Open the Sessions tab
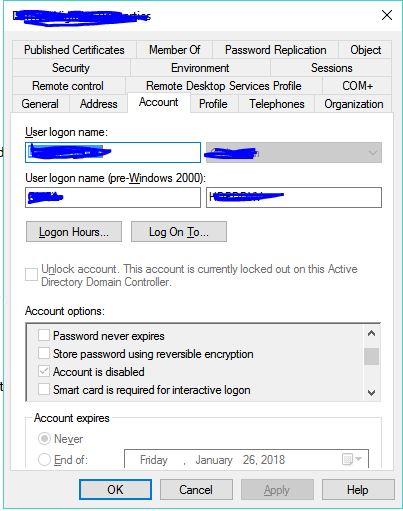 (331, 68)
